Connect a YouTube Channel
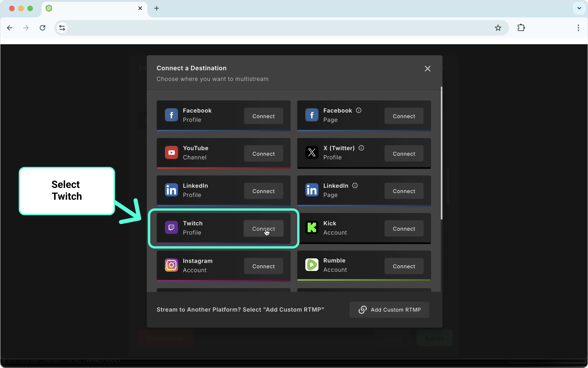This screenshot has width=588, height=368. click(263, 154)
